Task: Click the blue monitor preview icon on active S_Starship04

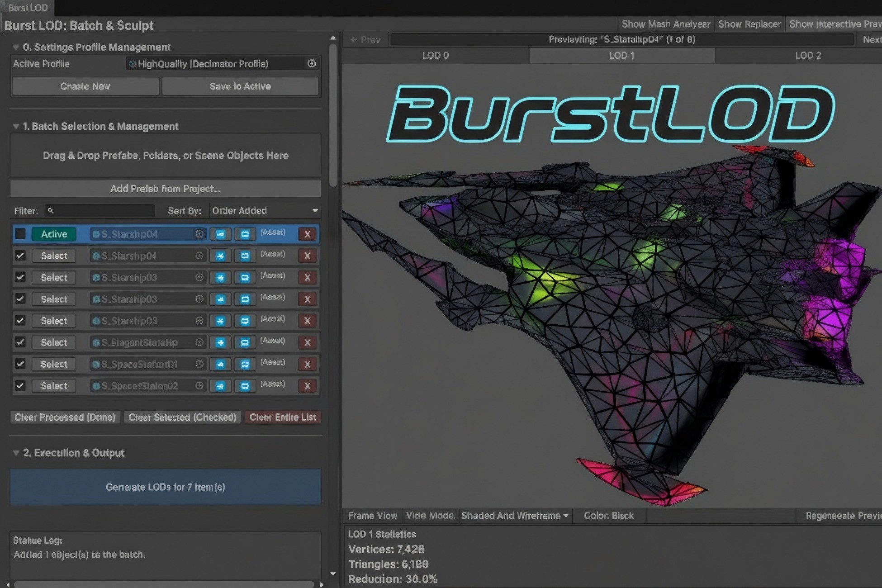Action: pos(245,234)
